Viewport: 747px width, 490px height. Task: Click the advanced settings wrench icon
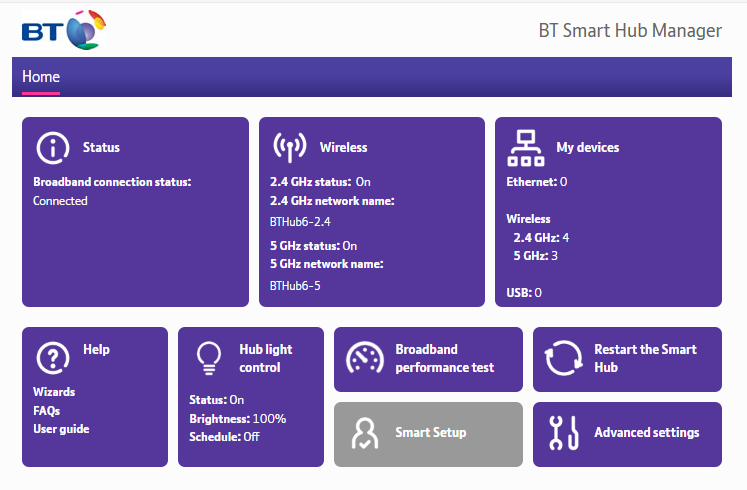(x=564, y=433)
